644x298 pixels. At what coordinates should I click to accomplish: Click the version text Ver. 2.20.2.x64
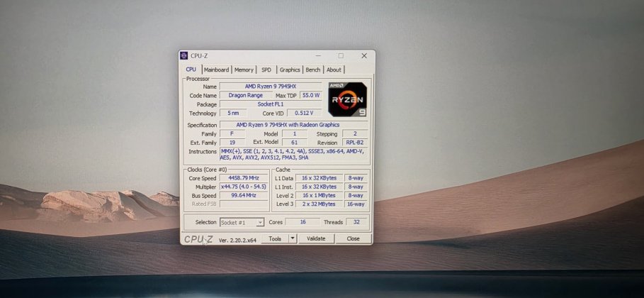click(x=237, y=240)
